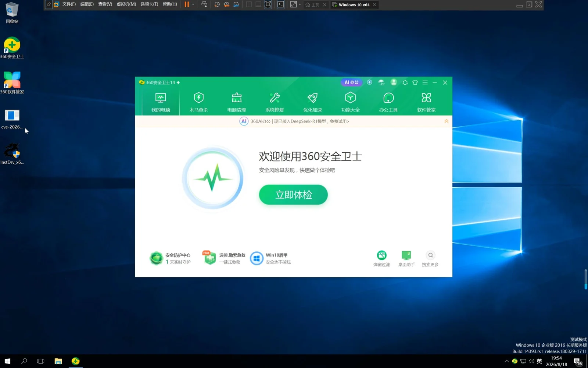Screen dimensions: 588x368
Task: Close the Windows 10 x64 VM tab
Action: [374, 5]
